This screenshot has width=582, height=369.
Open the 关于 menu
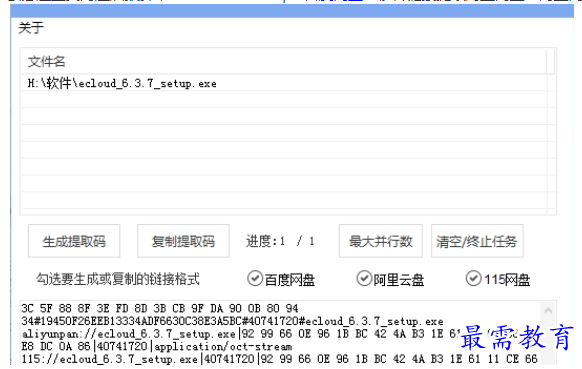pyautogui.click(x=31, y=28)
